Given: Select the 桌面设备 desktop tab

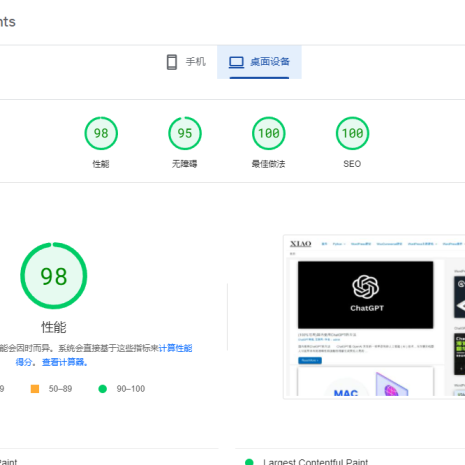Looking at the screenshot, I should 259,62.
